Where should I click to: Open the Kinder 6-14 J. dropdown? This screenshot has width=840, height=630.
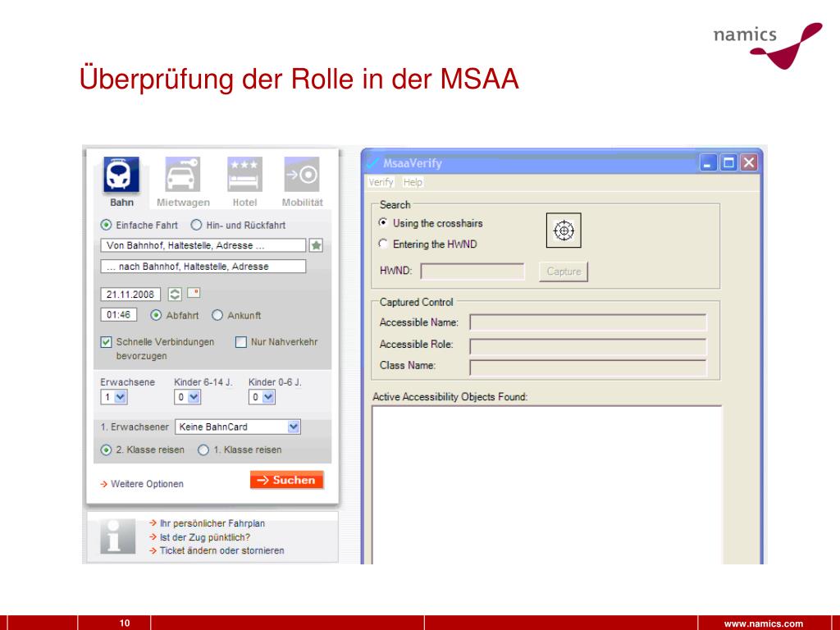(188, 397)
